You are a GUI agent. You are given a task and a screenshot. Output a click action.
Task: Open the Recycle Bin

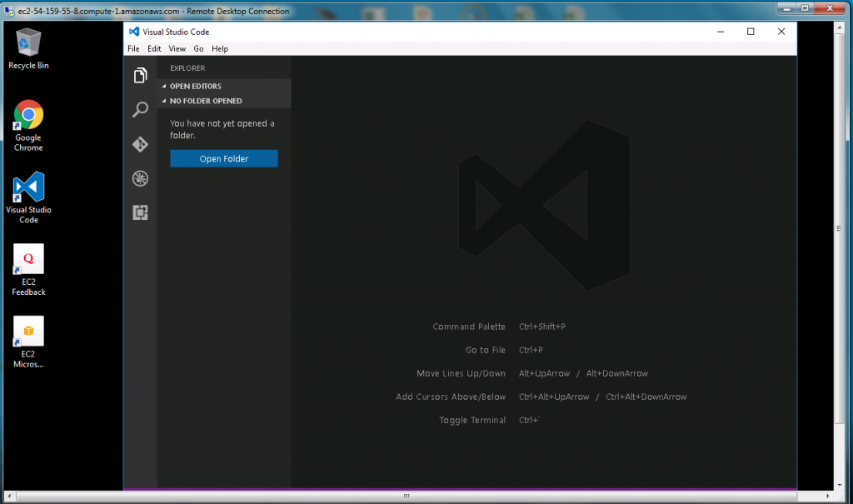coord(27,42)
